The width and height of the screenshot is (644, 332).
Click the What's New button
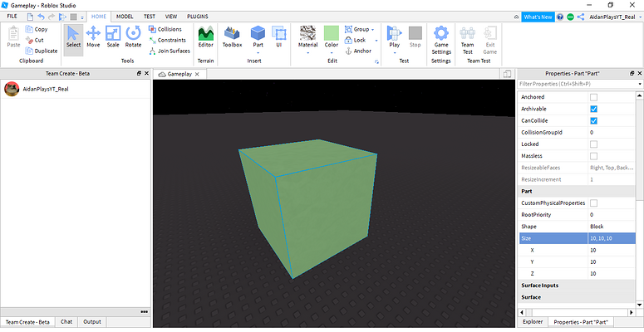point(538,17)
